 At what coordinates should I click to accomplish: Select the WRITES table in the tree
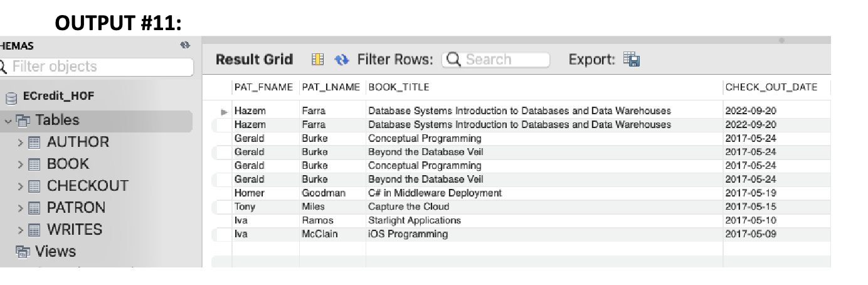[x=75, y=230]
